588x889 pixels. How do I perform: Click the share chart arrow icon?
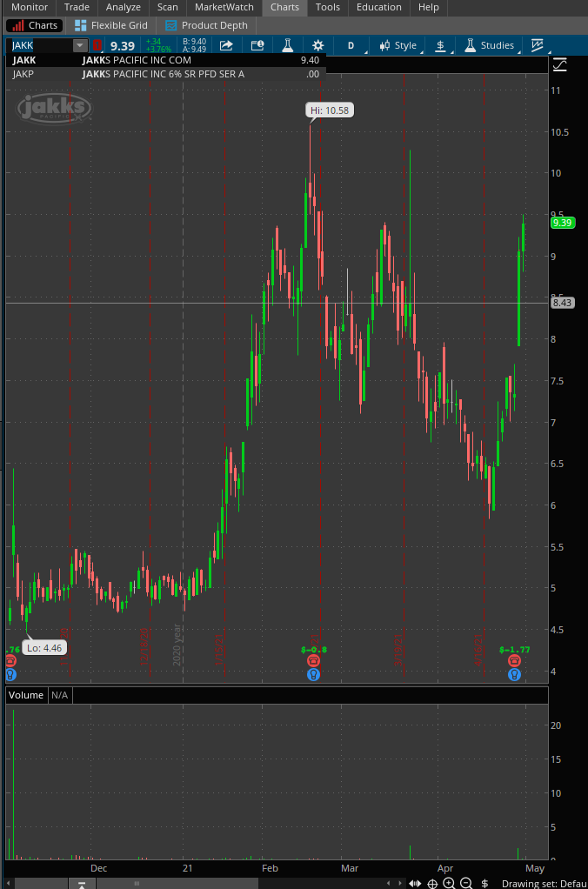226,45
